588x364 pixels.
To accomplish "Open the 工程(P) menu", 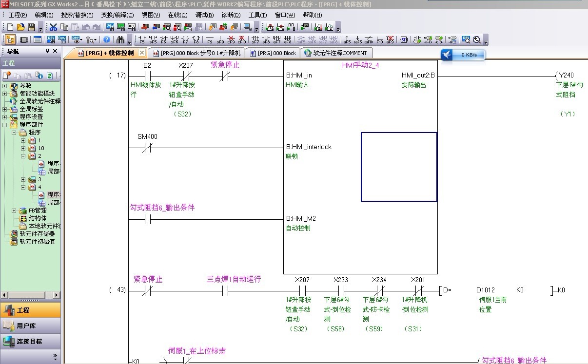I will pyautogui.click(x=18, y=15).
